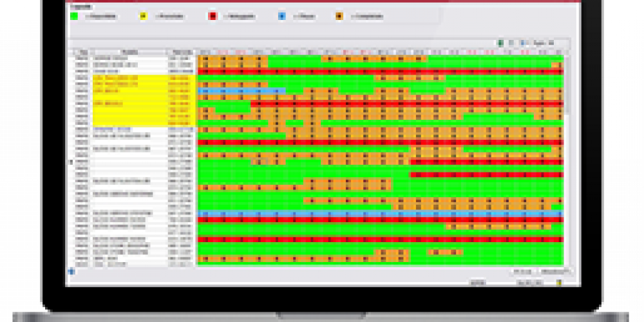Select the orange legend status icon
644x322 pixels.
339,15
